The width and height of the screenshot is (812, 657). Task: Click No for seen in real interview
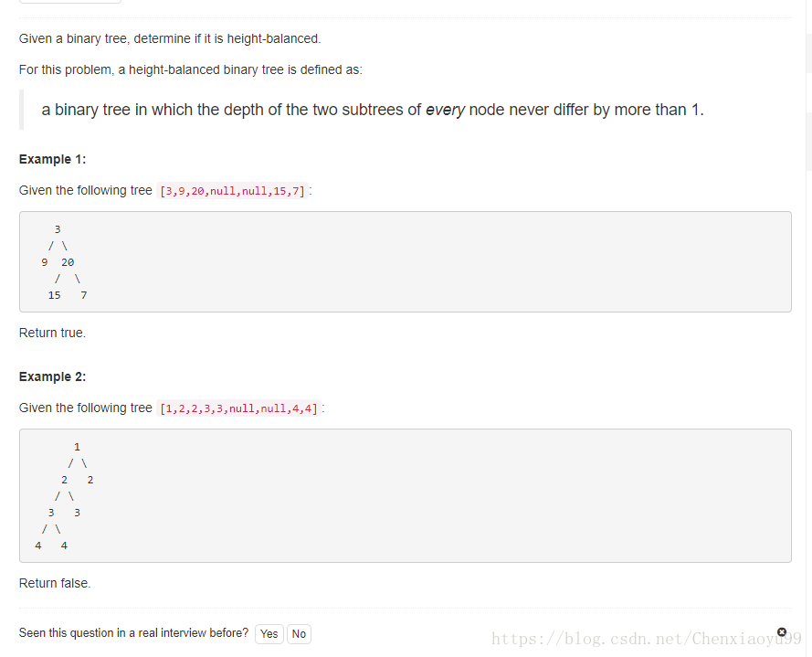click(299, 634)
